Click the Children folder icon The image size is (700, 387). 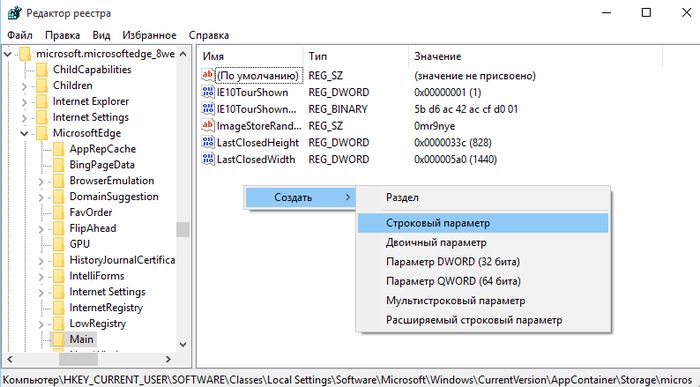42,86
